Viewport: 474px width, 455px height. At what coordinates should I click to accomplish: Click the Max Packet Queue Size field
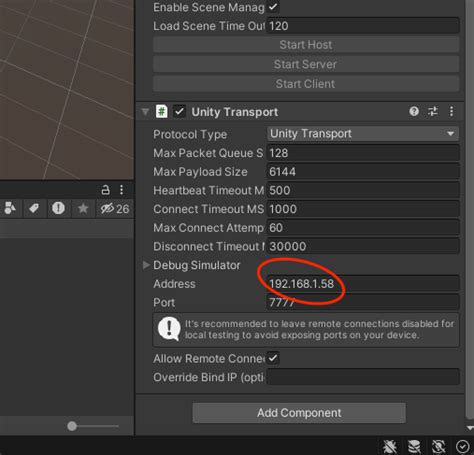363,153
